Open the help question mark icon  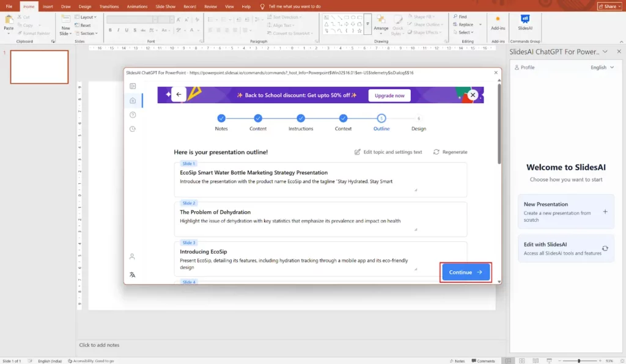click(133, 115)
